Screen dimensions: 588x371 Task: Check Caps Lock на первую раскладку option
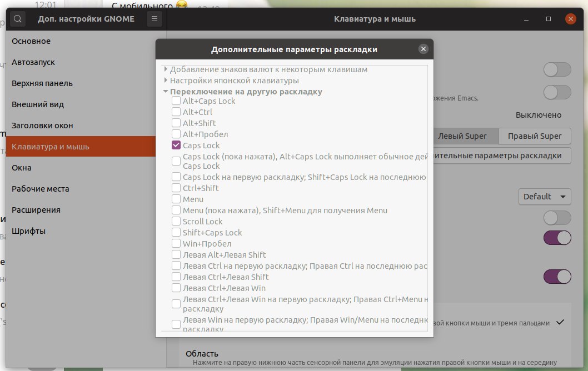click(176, 177)
